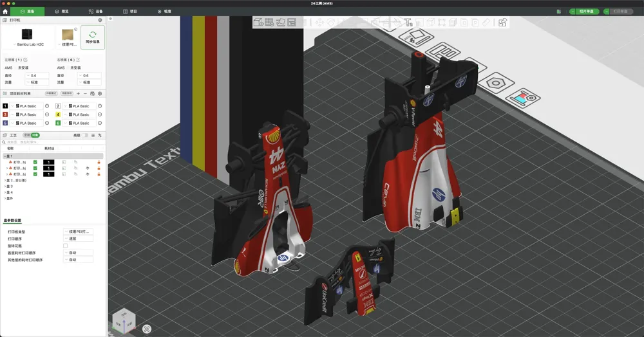This screenshot has height=337, width=644.
Task: Edit the left nozzle (左喷嘴) settings
Action: pyautogui.click(x=26, y=60)
